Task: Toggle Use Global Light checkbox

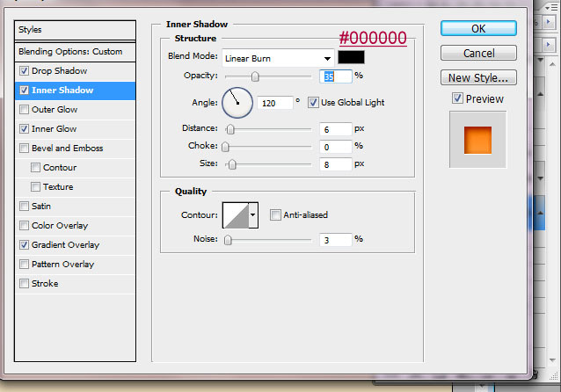Action: point(313,103)
